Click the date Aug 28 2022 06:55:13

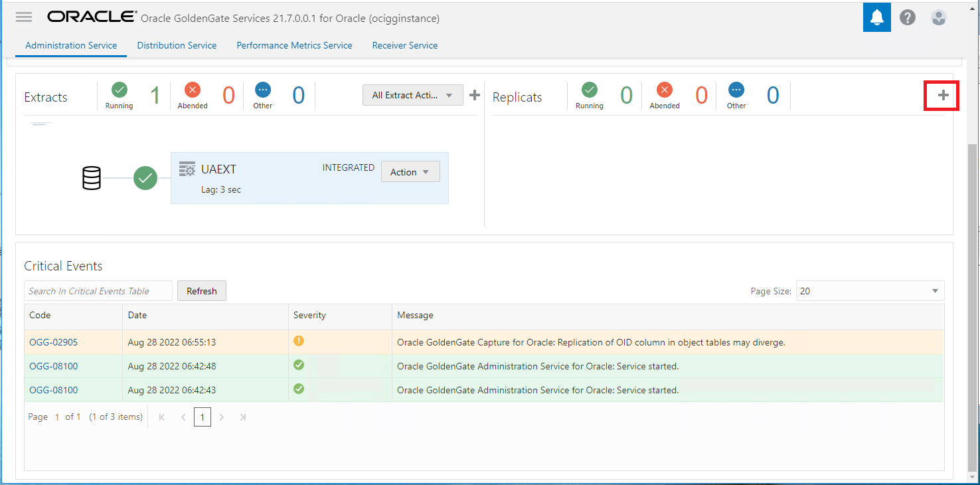click(x=172, y=342)
